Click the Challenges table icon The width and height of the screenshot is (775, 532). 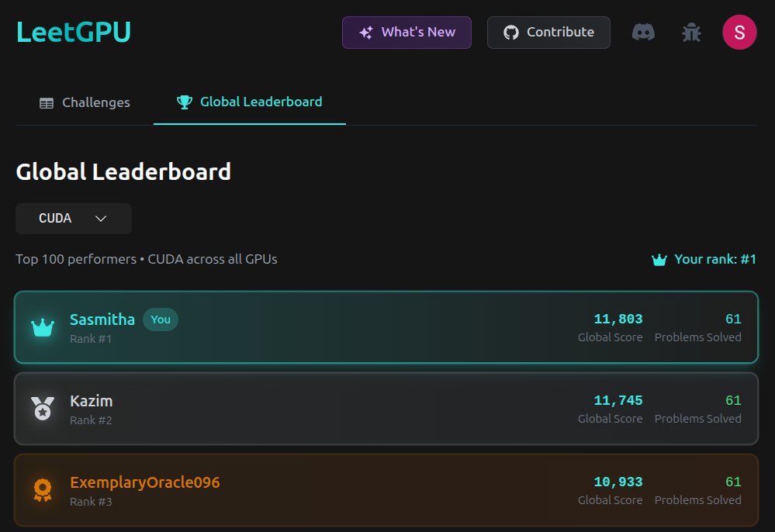pyautogui.click(x=47, y=102)
